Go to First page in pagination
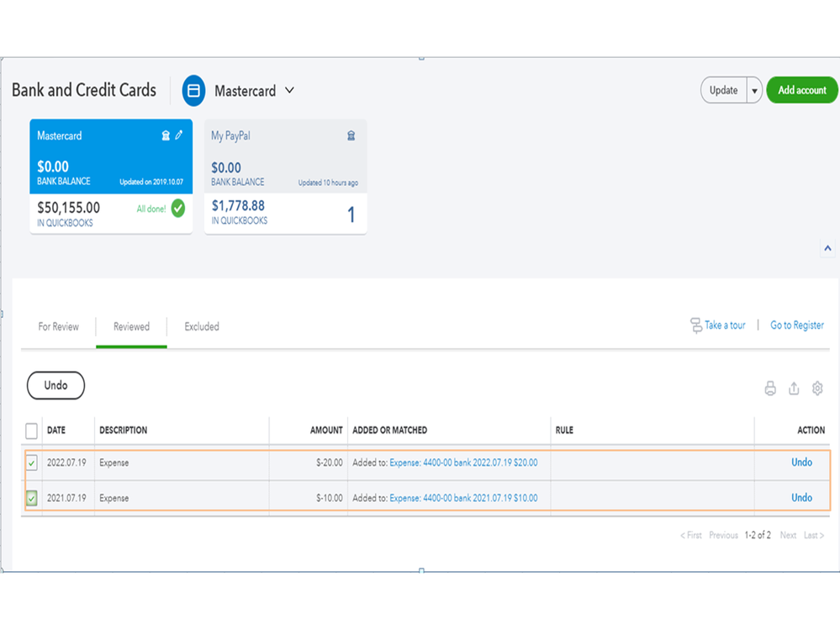Screen dimensions: 840x630 coord(691,535)
